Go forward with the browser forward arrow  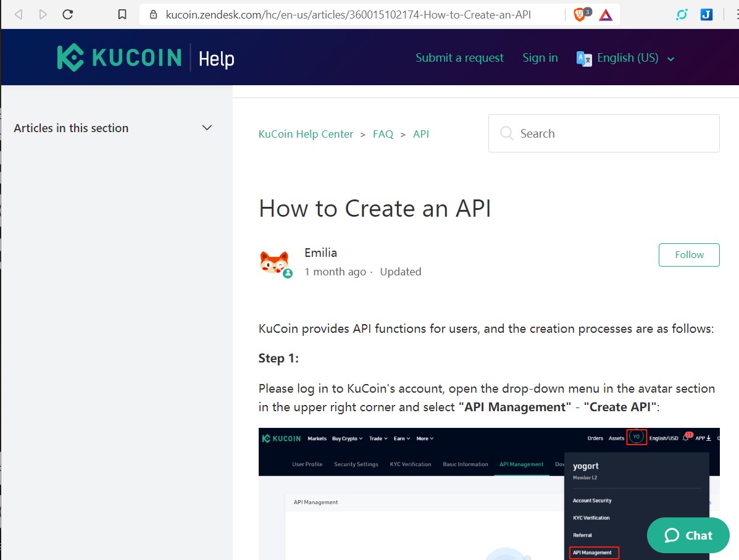[43, 15]
